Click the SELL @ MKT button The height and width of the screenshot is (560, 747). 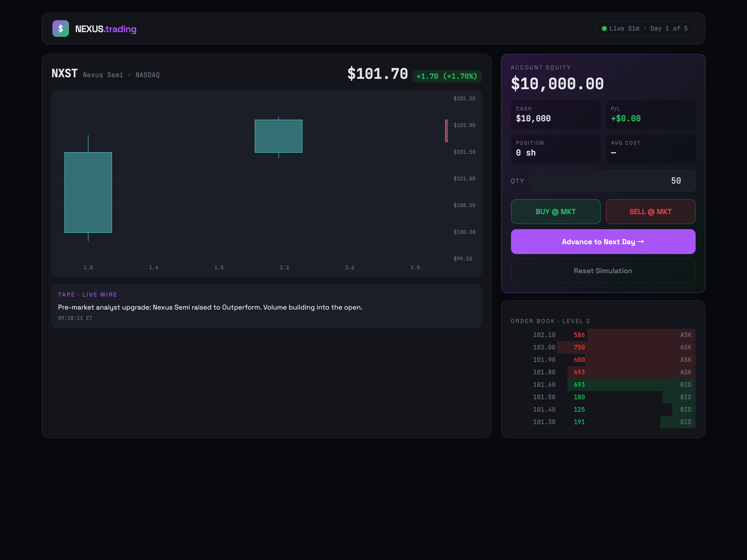pos(651,212)
